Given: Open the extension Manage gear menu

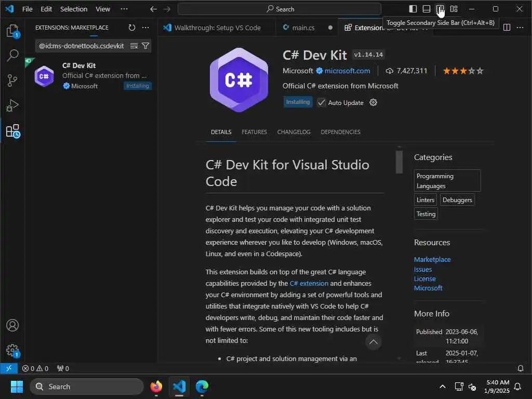Looking at the screenshot, I should 373,102.
